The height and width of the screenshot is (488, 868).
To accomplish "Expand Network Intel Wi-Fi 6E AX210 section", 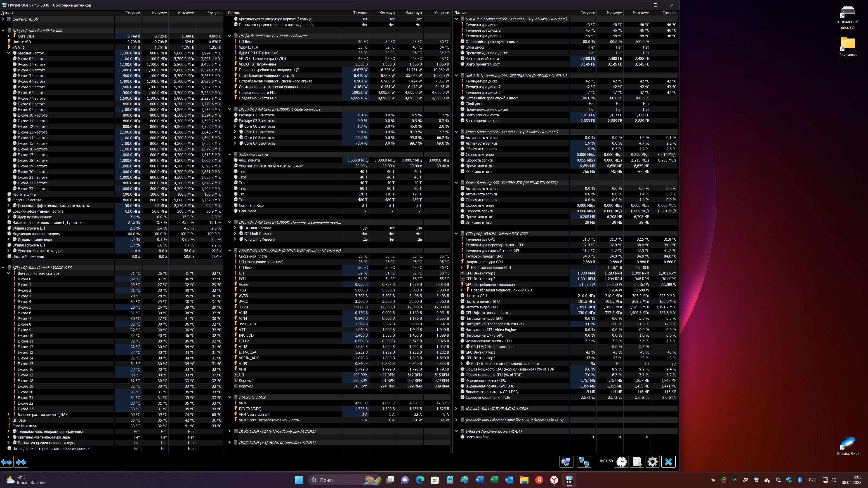I will tap(457, 408).
